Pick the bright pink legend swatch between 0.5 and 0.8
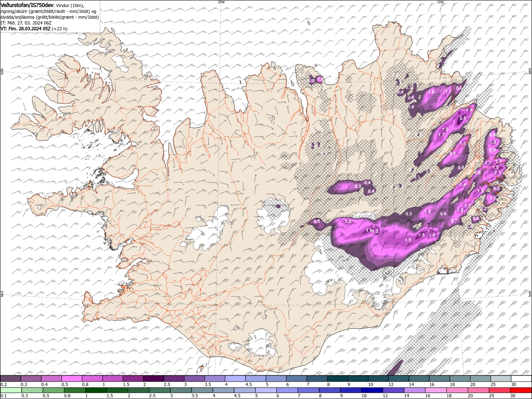532x399 pixels. coord(72,379)
